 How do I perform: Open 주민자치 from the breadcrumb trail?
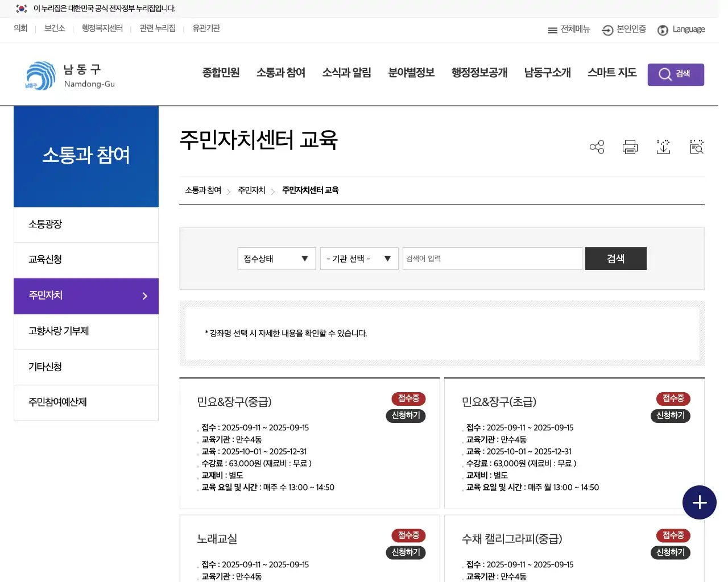[252, 190]
